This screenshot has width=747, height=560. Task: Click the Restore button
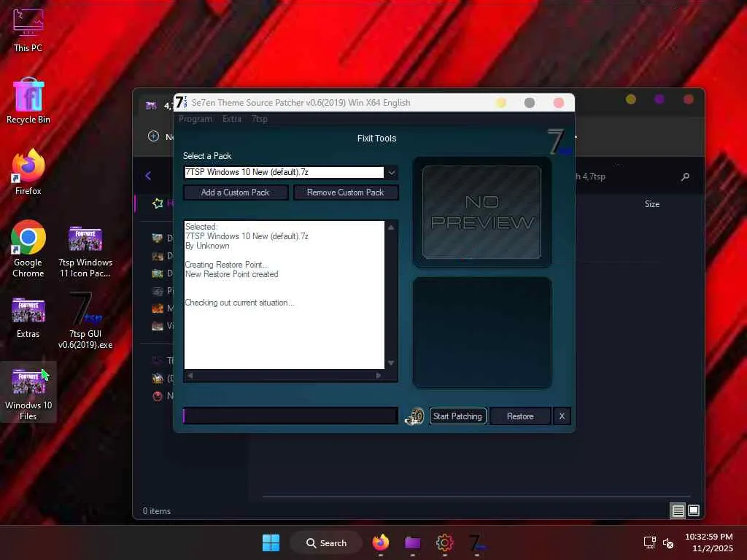pos(520,416)
